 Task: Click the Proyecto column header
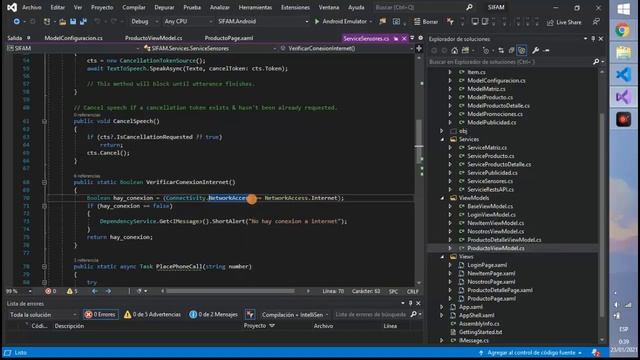(259, 326)
